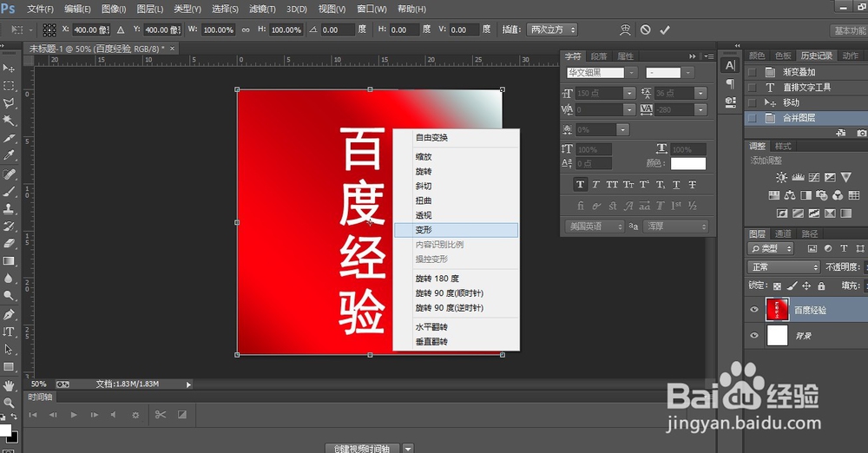Toggle Strikethrough in Character panel
Viewport: 868px width, 453px height.
click(692, 185)
